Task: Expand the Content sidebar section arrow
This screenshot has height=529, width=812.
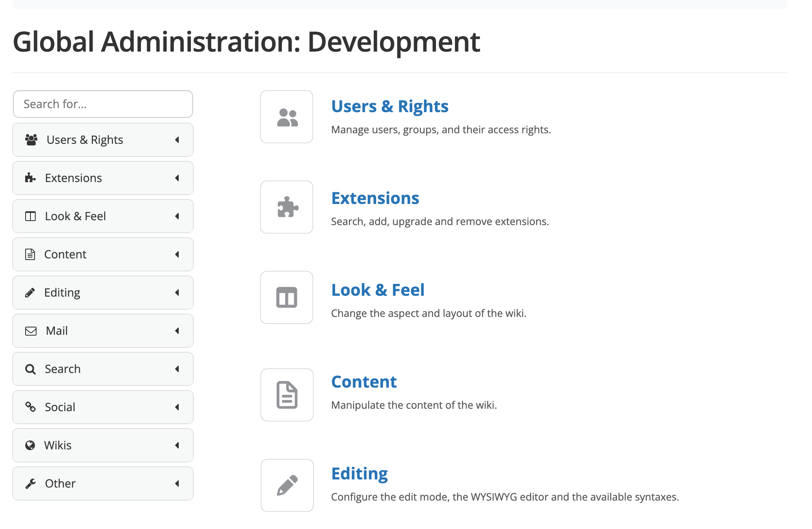Action: pyautogui.click(x=177, y=254)
